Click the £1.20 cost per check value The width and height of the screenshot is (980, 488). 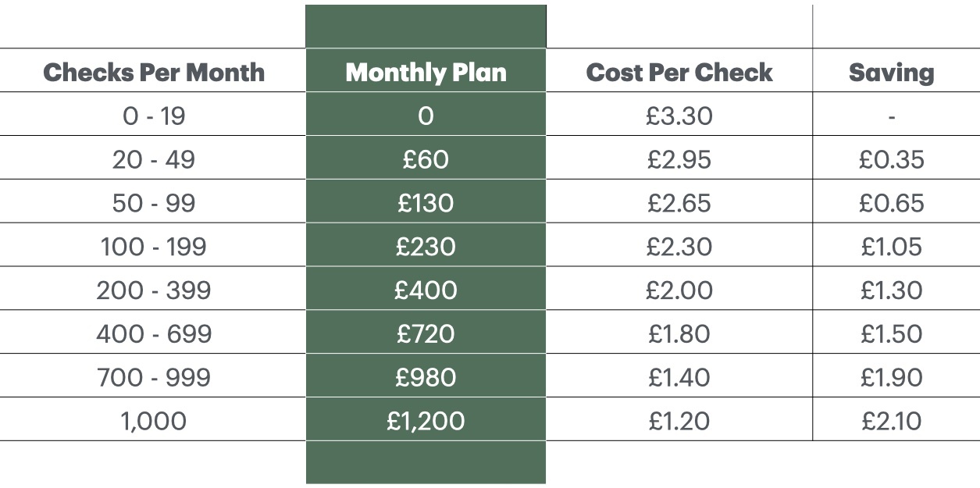click(679, 422)
